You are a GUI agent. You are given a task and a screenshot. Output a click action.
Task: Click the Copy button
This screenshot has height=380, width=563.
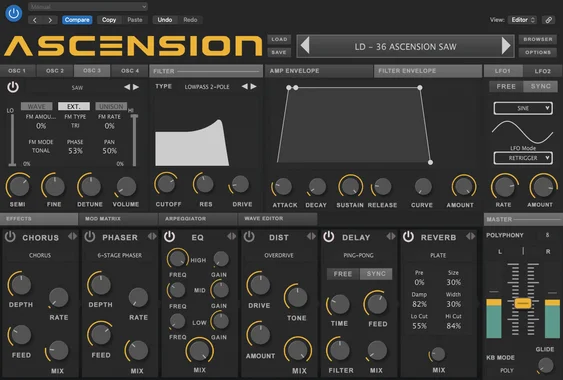(x=109, y=20)
